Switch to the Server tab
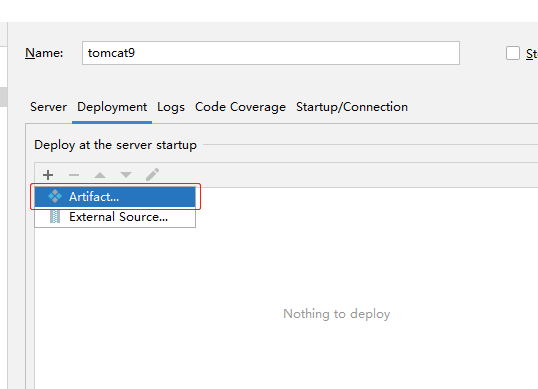This screenshot has width=538, height=389. pyautogui.click(x=48, y=107)
